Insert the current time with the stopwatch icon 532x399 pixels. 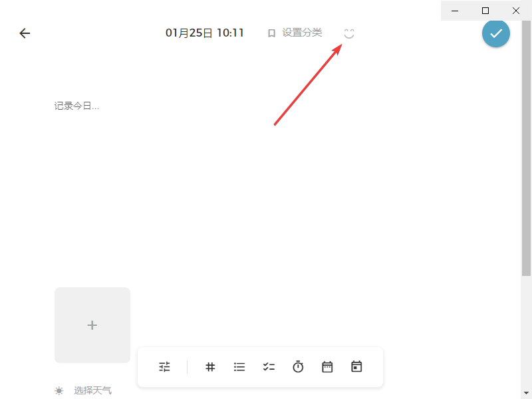click(x=298, y=367)
